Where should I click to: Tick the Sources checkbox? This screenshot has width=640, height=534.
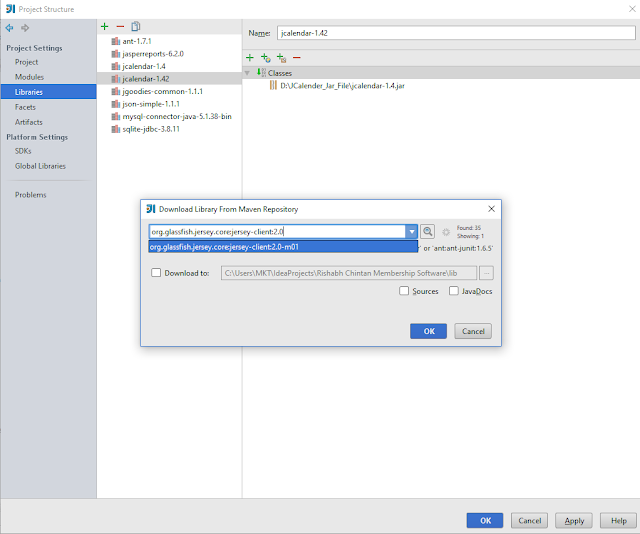tap(404, 291)
